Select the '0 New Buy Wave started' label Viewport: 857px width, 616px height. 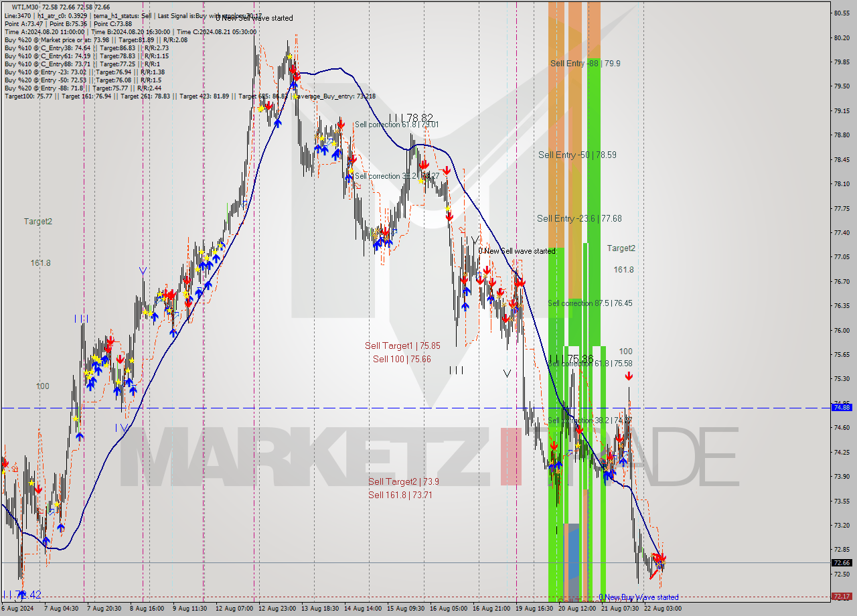638,597
